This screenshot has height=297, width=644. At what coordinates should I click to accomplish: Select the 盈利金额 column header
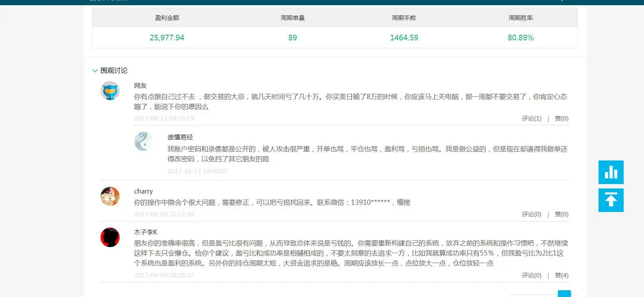167,18
